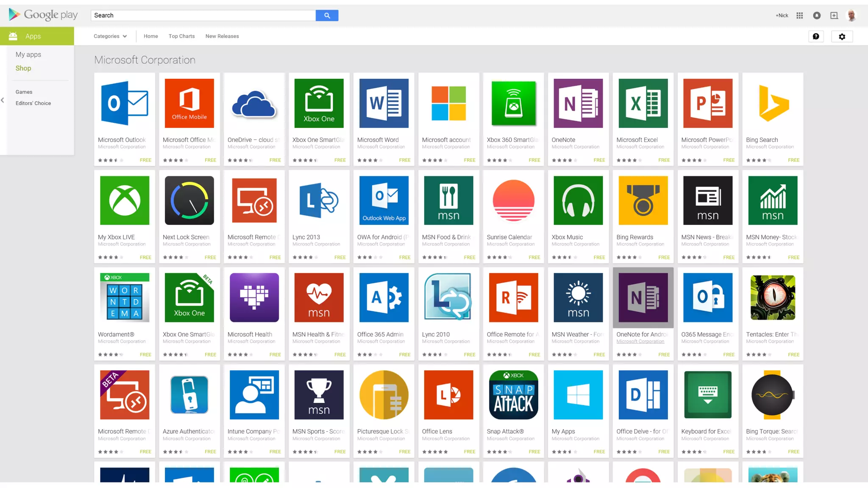
Task: Click My apps sidebar link
Action: click(28, 55)
